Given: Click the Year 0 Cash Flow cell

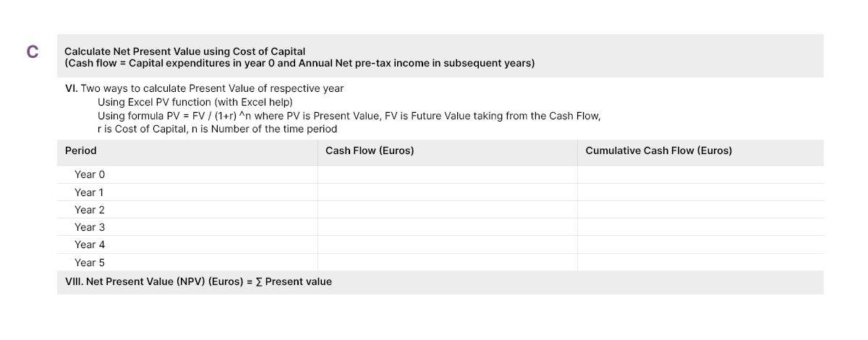Looking at the screenshot, I should point(447,174).
